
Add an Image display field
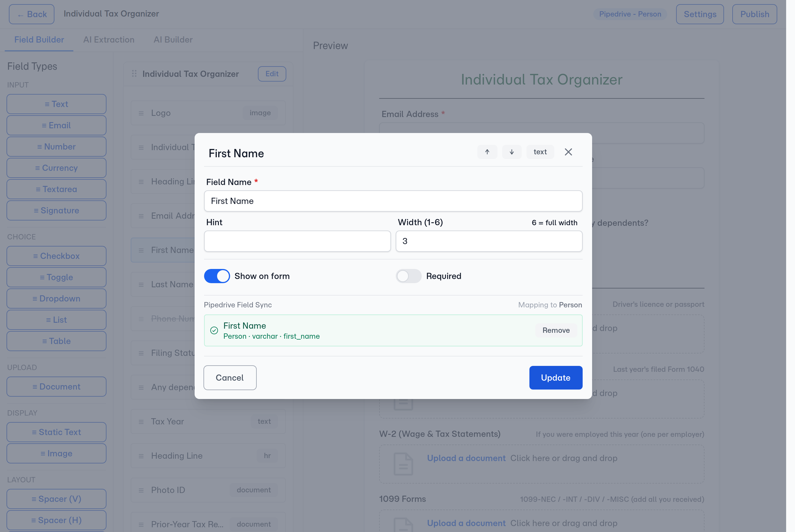click(x=56, y=453)
